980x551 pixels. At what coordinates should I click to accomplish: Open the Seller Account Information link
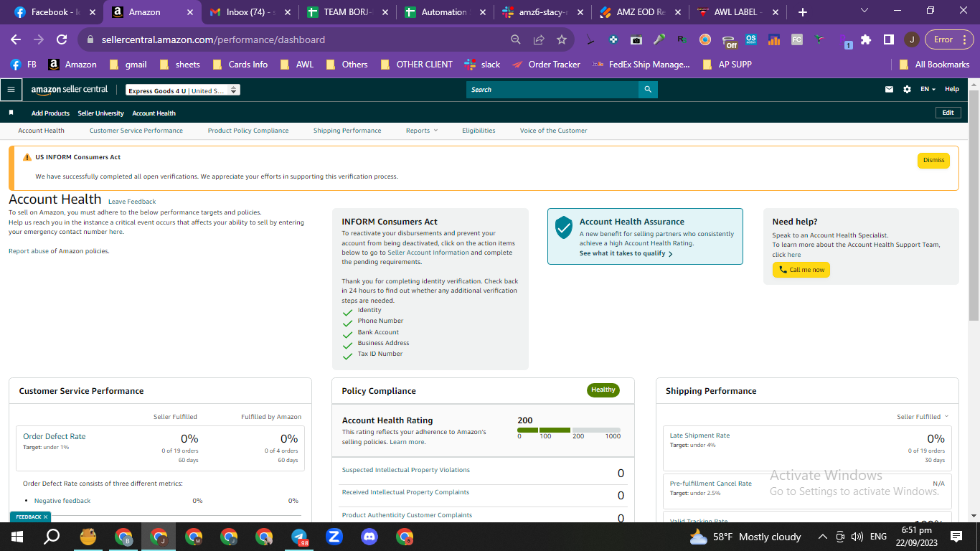click(428, 253)
